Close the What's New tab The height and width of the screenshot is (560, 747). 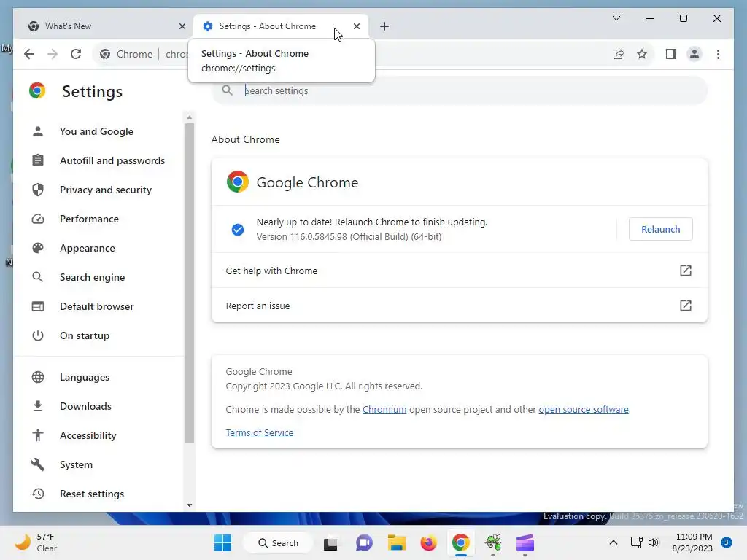[x=182, y=26]
